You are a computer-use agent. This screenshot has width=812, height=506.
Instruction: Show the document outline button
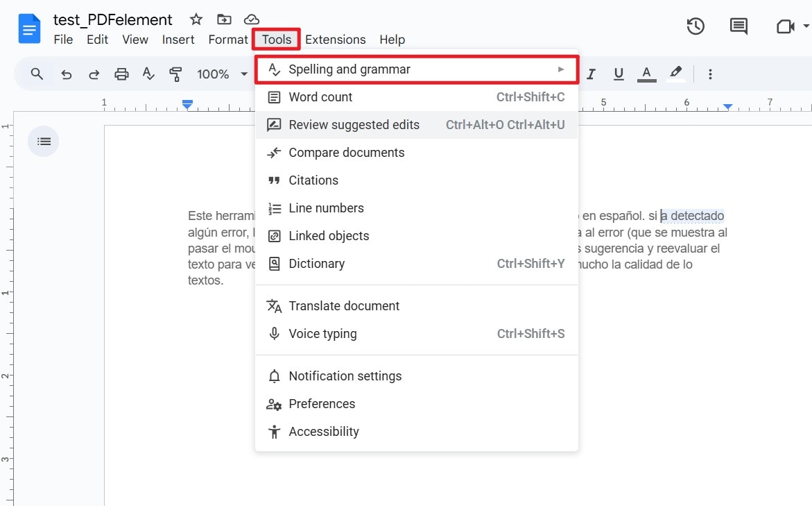[44, 141]
